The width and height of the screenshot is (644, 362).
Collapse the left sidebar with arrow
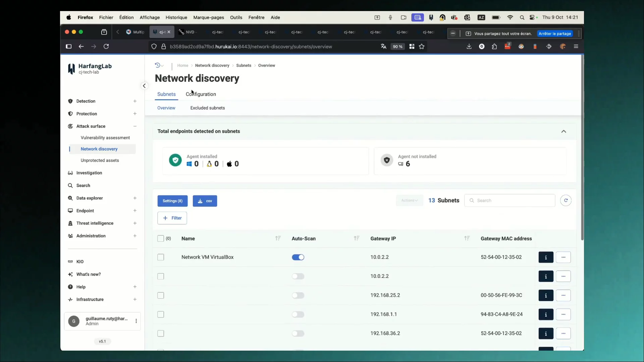(x=144, y=86)
